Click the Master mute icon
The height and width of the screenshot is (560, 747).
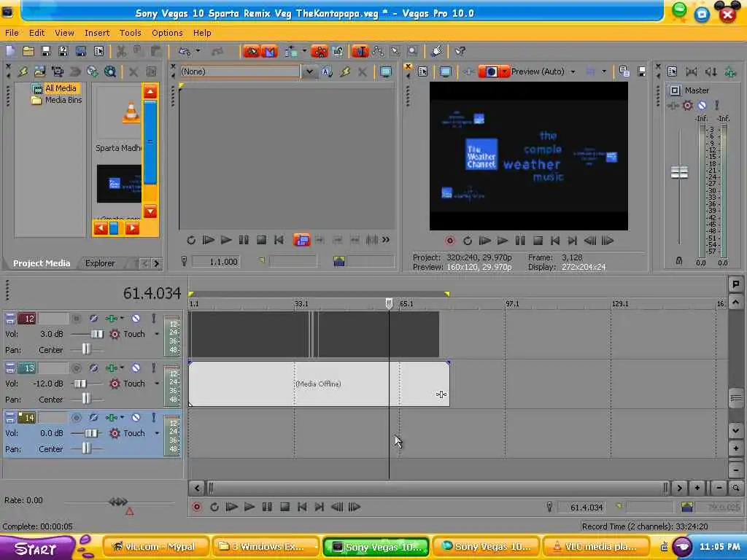(x=702, y=105)
